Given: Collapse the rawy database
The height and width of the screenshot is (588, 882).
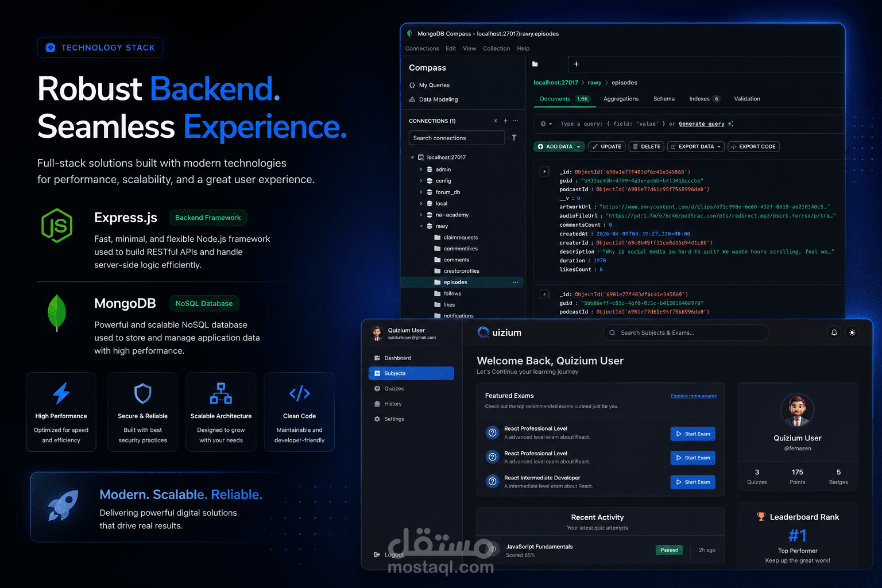Looking at the screenshot, I should pyautogui.click(x=421, y=226).
